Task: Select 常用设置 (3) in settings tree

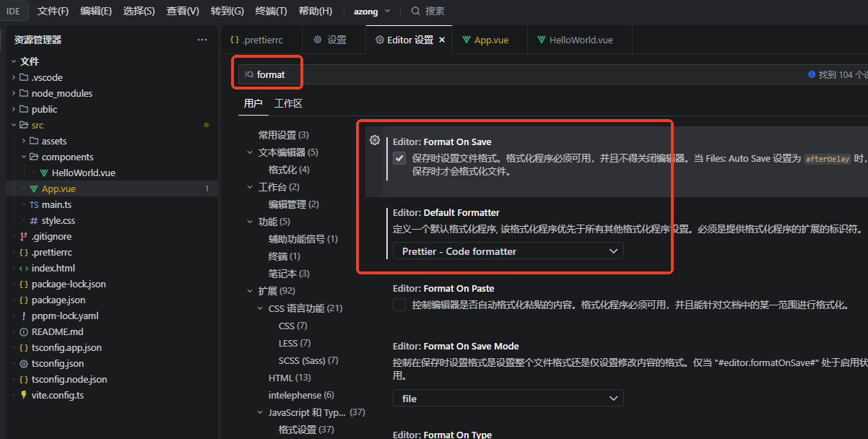Action: (283, 135)
